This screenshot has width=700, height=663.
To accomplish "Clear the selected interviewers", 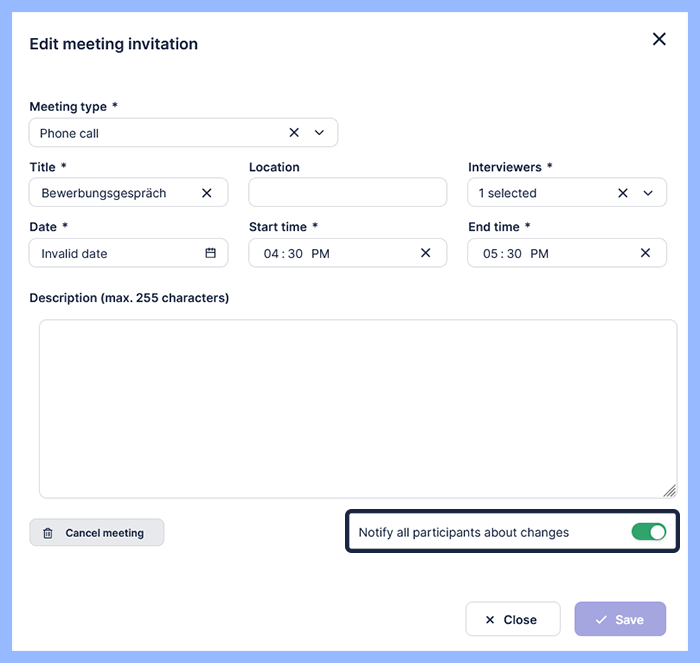I will (x=622, y=193).
